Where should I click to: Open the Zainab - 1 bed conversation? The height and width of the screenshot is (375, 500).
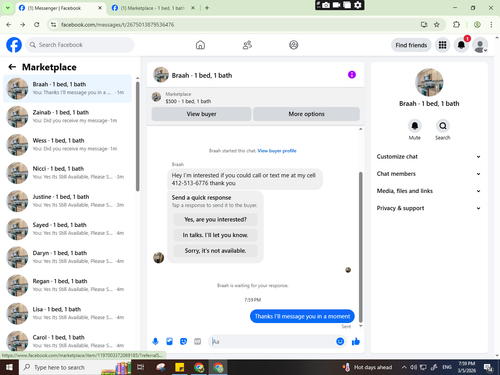click(x=67, y=117)
